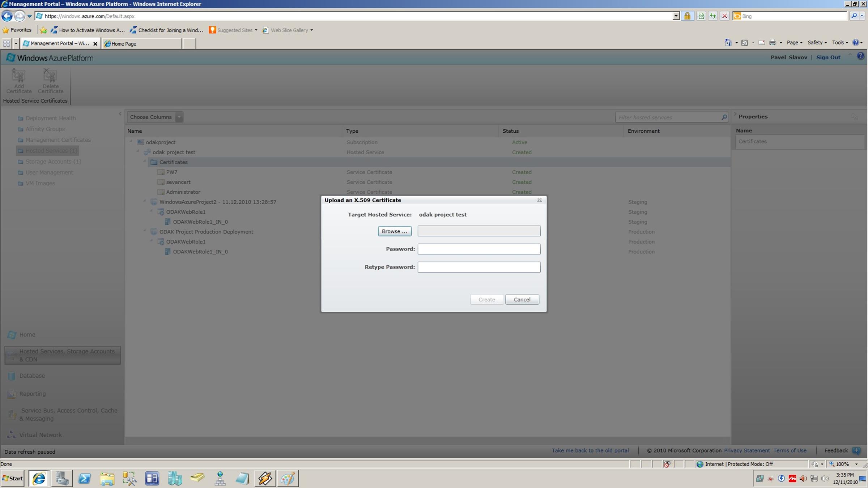Click the Browse ... button in dialog

(x=395, y=231)
